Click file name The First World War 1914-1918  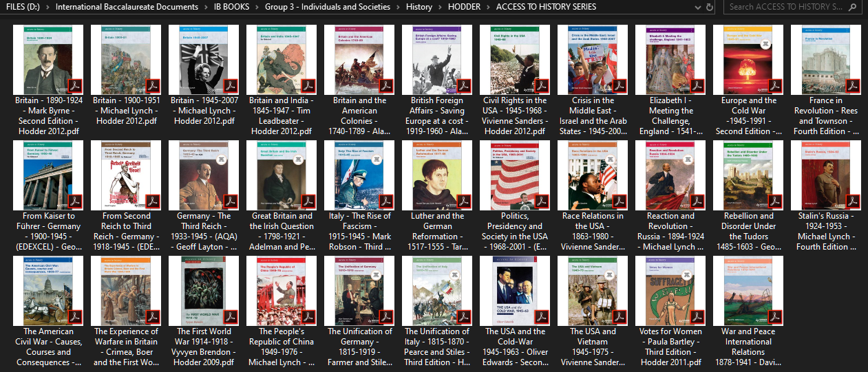point(204,347)
